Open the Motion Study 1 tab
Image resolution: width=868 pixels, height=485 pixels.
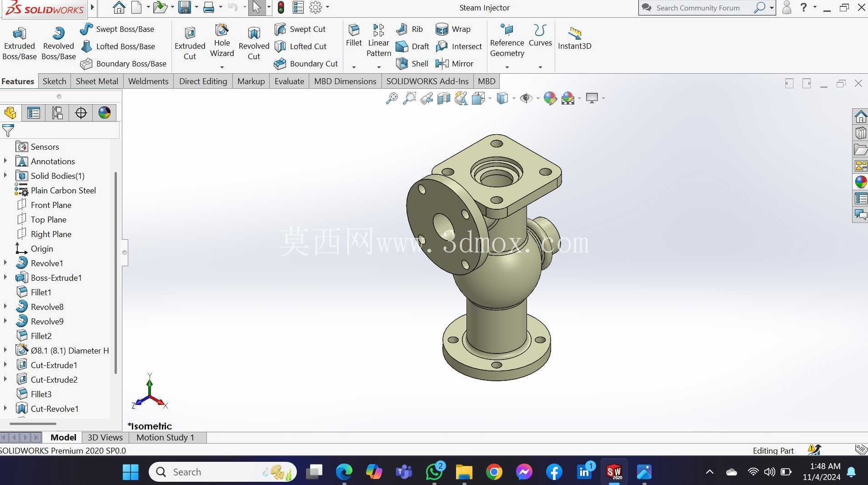pos(165,438)
